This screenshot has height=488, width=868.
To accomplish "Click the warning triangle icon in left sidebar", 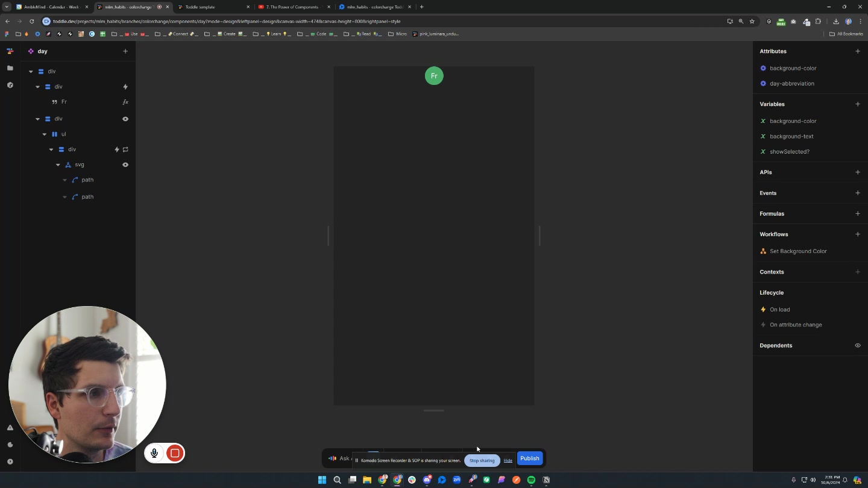I will coord(10,428).
